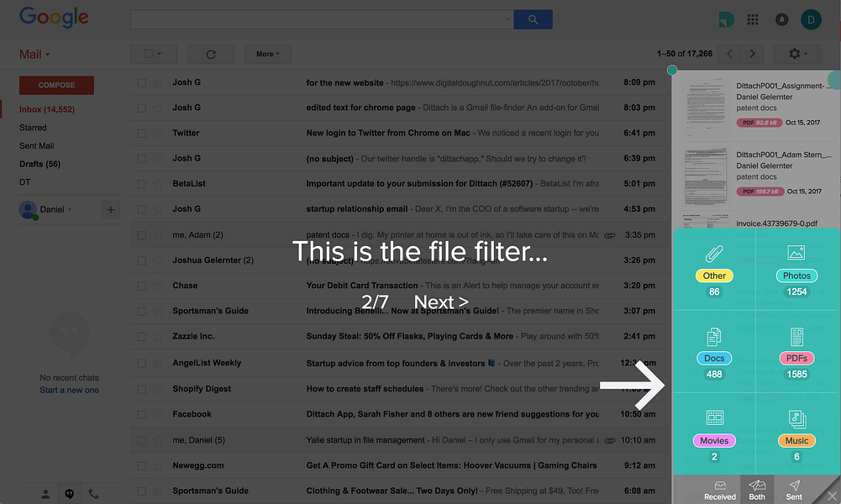
Task: Open the settings gear dropdown
Action: coord(797,54)
